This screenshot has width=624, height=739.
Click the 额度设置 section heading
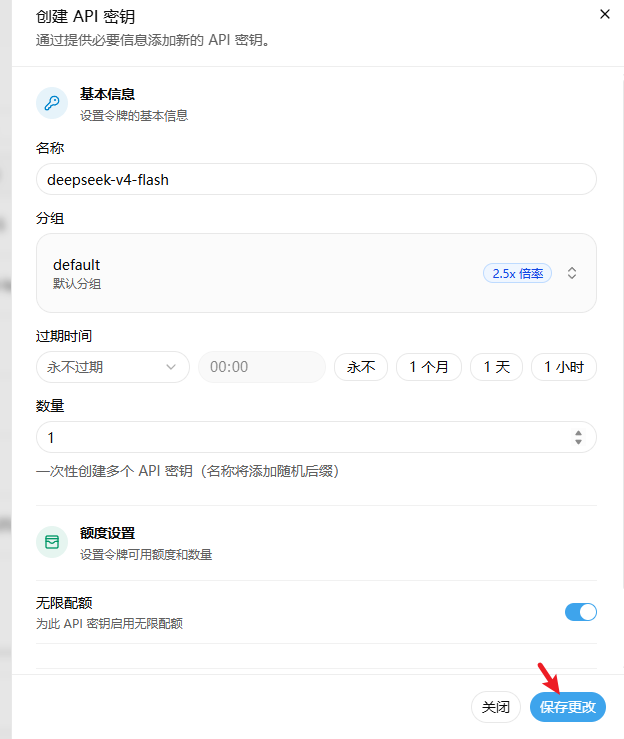point(107,533)
